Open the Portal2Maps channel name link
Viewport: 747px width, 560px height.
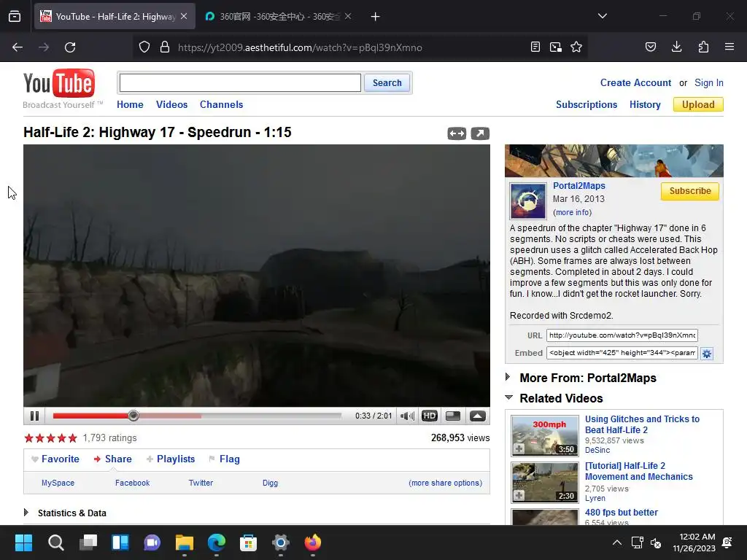click(578, 186)
